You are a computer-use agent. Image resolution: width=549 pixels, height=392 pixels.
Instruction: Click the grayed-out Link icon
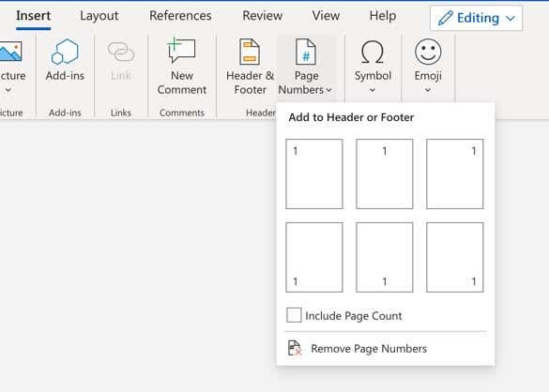point(121,52)
